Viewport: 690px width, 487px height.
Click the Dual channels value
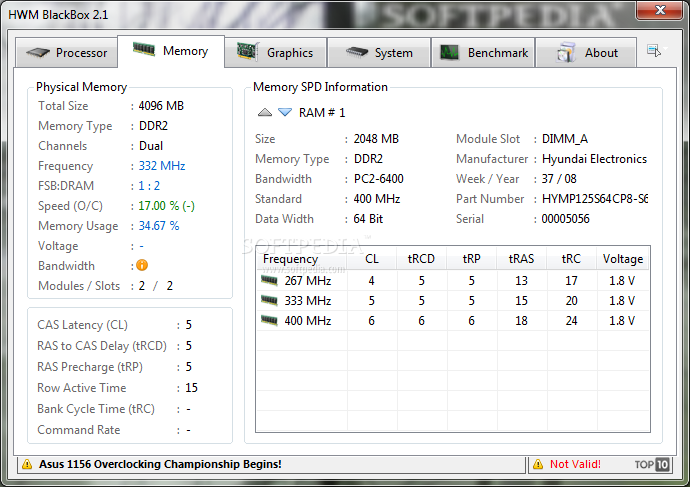[151, 146]
